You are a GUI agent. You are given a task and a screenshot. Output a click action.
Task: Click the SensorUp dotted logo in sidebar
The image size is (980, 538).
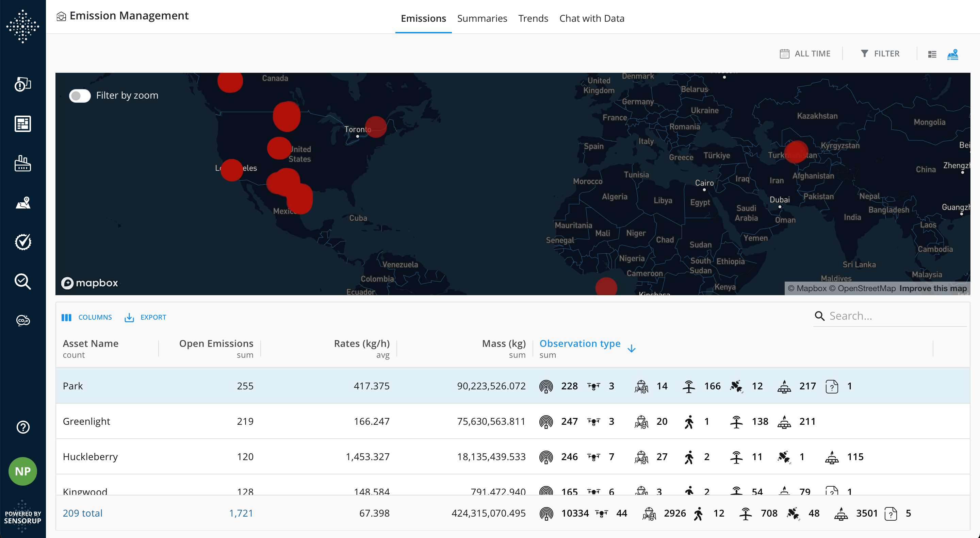pos(23,26)
